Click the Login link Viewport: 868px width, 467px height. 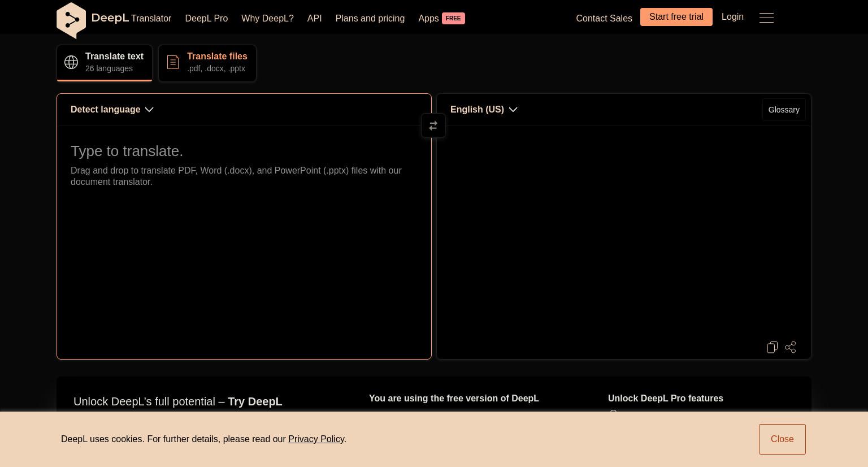(732, 17)
